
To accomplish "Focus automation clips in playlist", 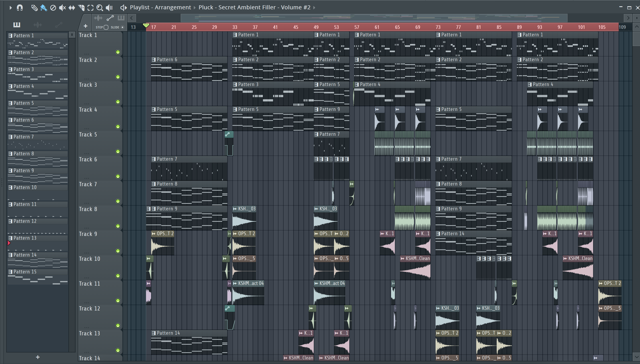I will coord(110,18).
